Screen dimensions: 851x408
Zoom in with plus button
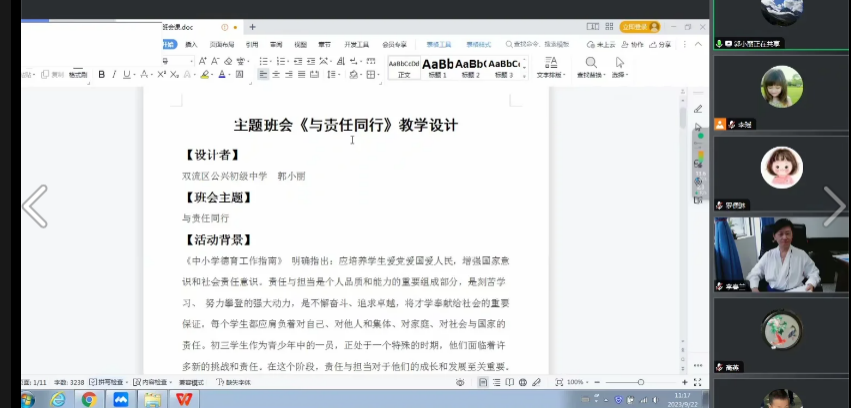(685, 382)
